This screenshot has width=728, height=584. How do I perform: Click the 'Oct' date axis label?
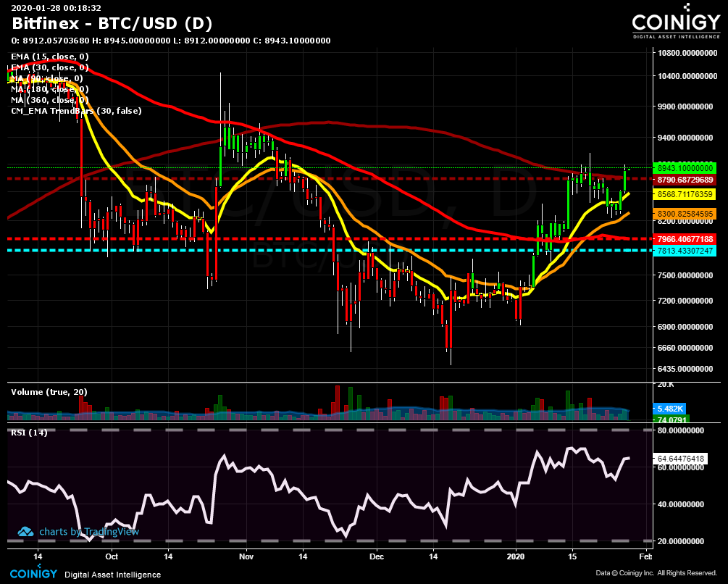click(x=112, y=556)
